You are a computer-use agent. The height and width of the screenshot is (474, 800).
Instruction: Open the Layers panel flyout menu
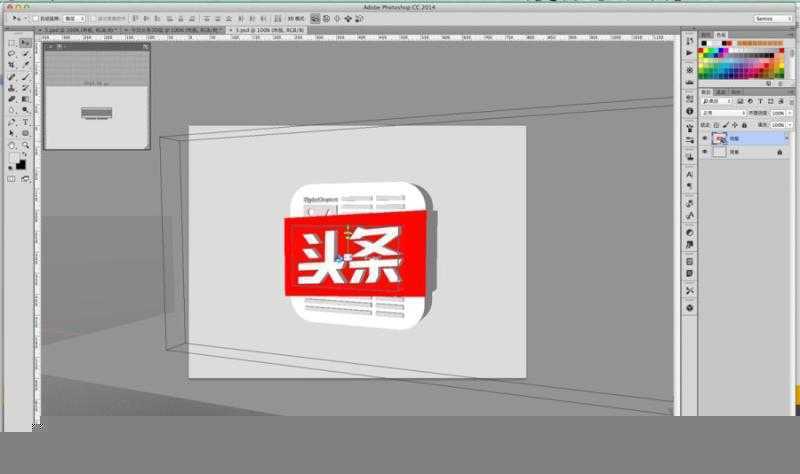[791, 92]
